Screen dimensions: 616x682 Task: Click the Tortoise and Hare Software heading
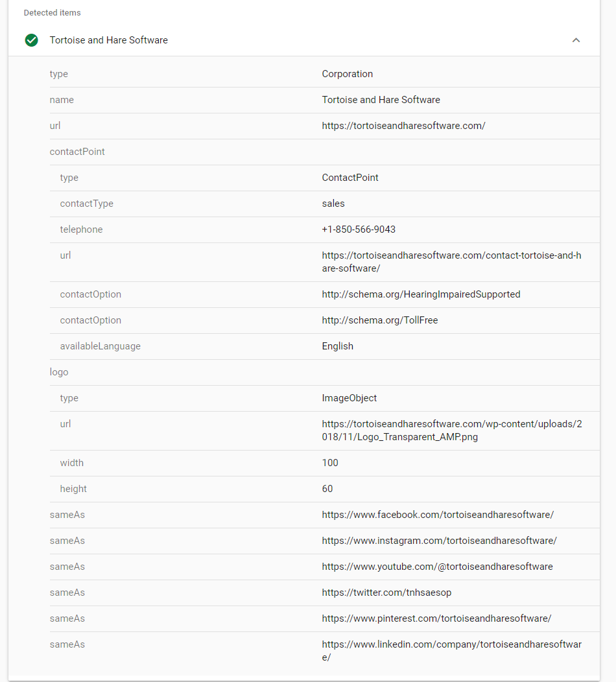109,40
